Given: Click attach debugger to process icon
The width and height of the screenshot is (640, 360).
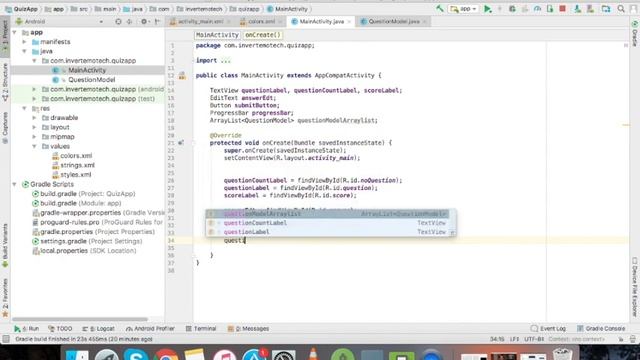Looking at the screenshot, I should coord(550,9).
